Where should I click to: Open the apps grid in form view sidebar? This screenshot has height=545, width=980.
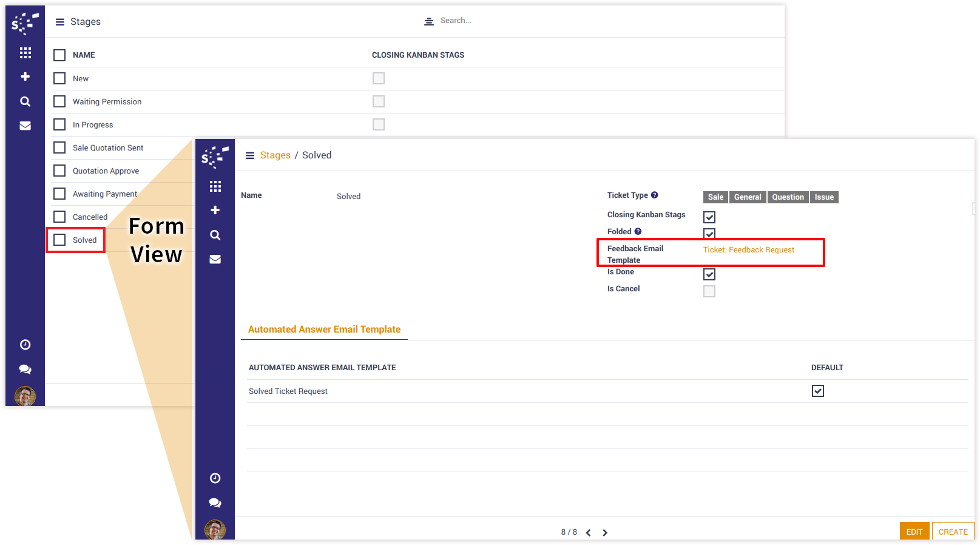tap(215, 186)
